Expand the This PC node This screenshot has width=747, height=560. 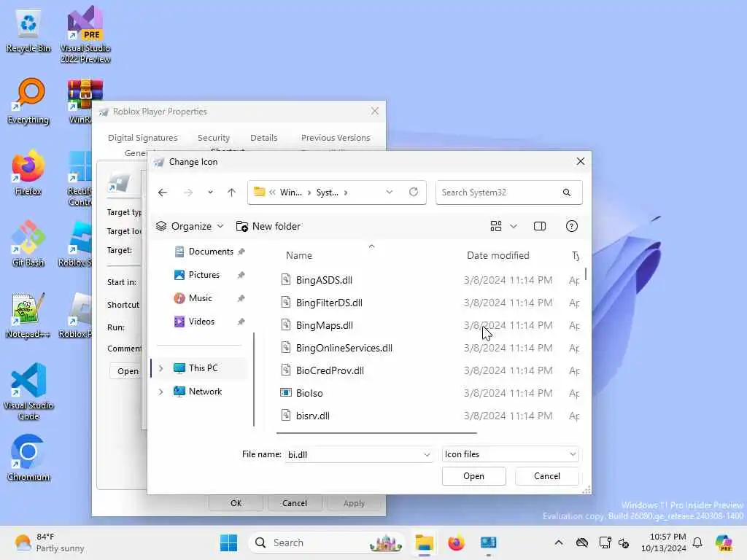pos(161,368)
